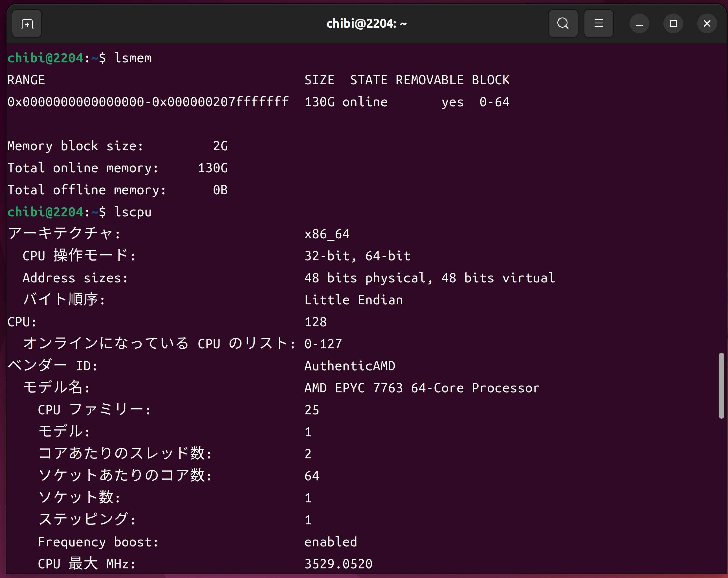Open the hamburger menu
Screen dimensions: 728x578
tap(599, 24)
